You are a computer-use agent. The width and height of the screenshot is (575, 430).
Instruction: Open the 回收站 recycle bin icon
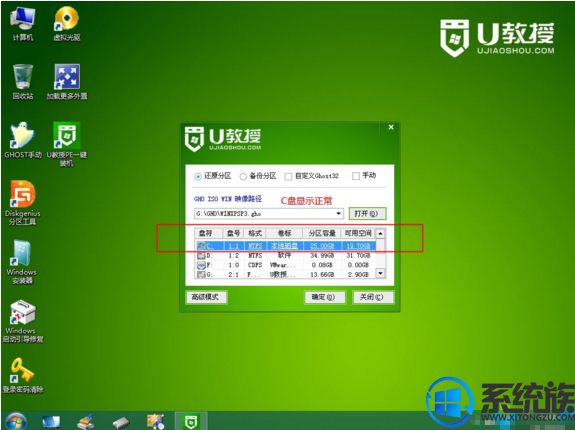pyautogui.click(x=23, y=82)
